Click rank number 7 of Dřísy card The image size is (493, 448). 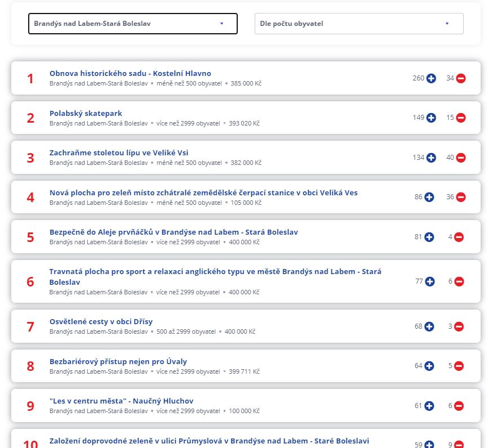coord(30,327)
